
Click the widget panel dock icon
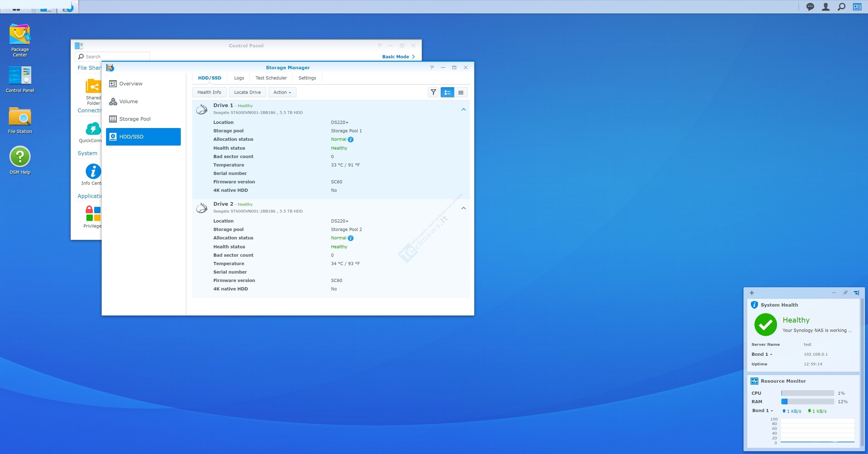click(857, 293)
